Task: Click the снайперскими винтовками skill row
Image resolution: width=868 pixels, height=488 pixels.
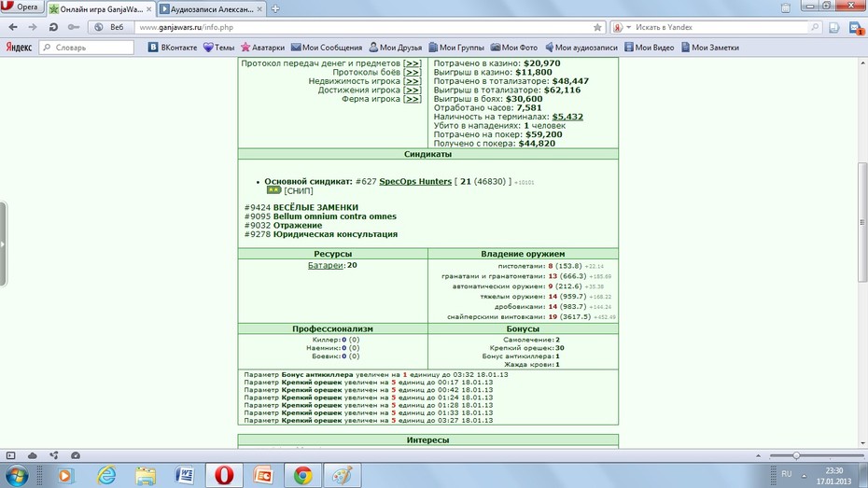Action: point(531,317)
